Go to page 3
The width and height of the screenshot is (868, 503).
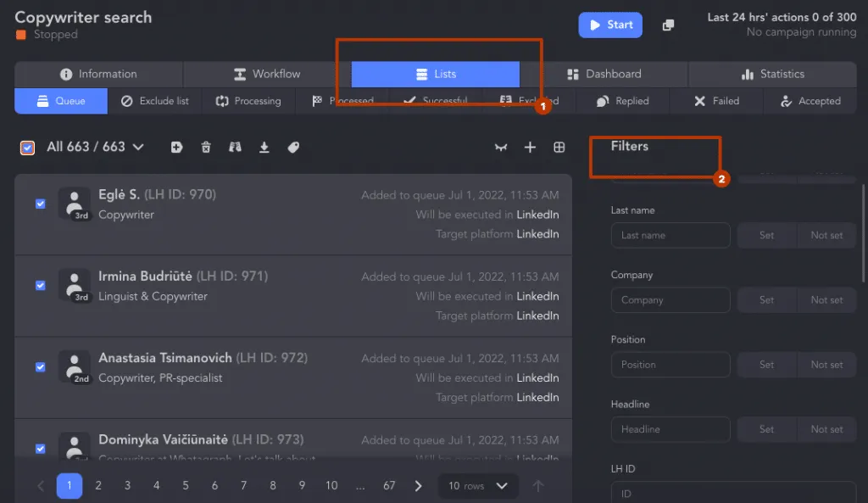click(x=127, y=486)
